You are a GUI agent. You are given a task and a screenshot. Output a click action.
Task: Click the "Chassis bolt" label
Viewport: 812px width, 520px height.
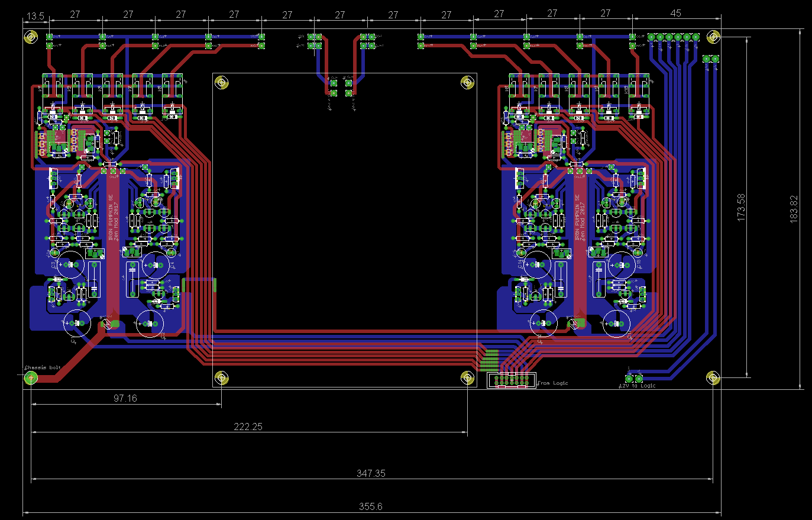pyautogui.click(x=43, y=367)
